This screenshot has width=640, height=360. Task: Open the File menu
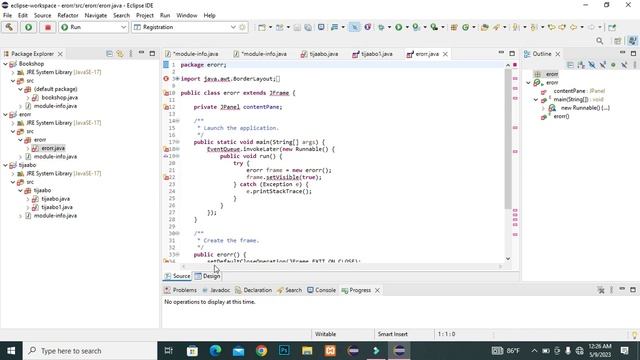click(7, 16)
